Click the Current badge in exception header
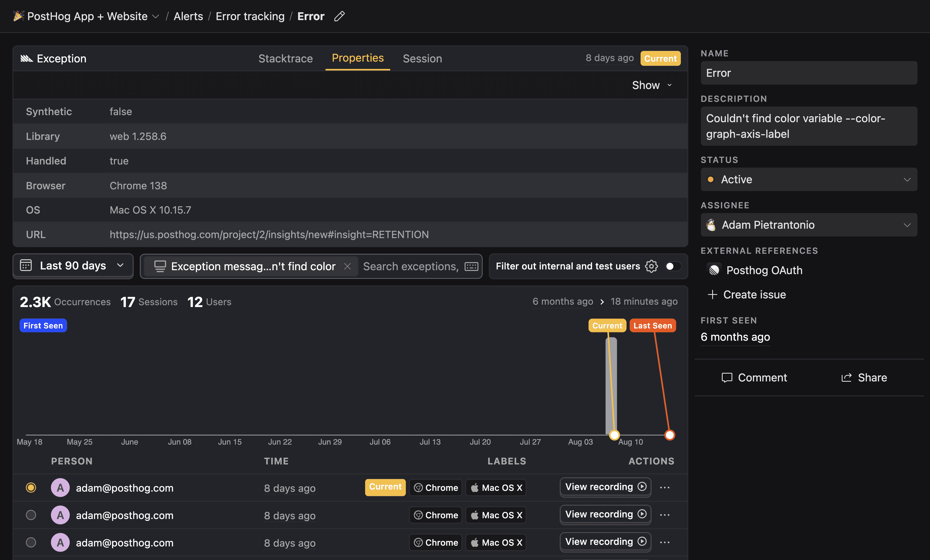930x560 pixels. [x=660, y=58]
